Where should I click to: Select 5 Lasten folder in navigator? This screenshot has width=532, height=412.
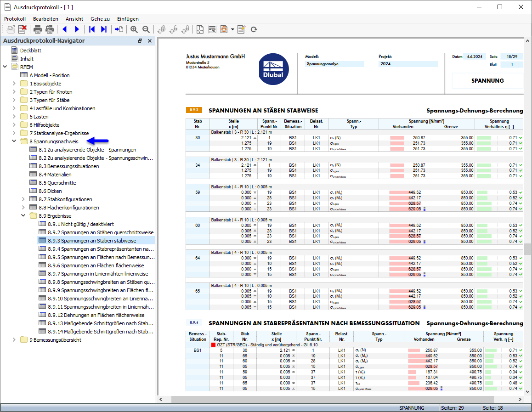[39, 117]
